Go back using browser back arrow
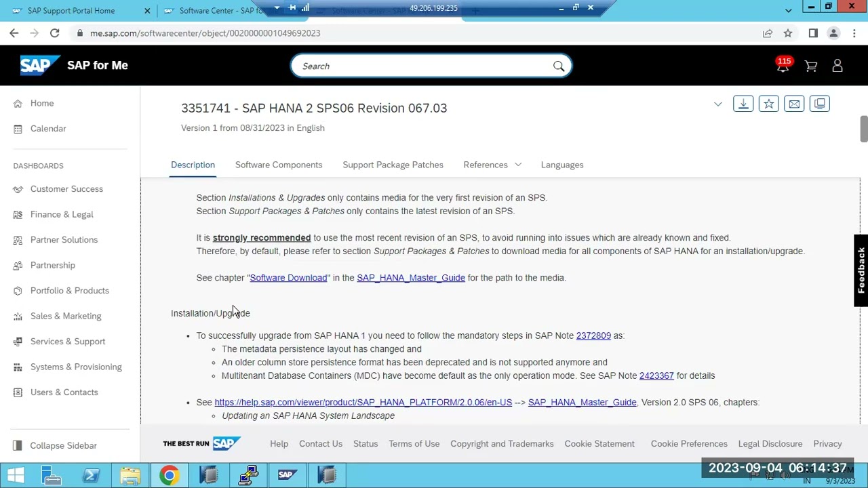868x488 pixels. [x=14, y=33]
